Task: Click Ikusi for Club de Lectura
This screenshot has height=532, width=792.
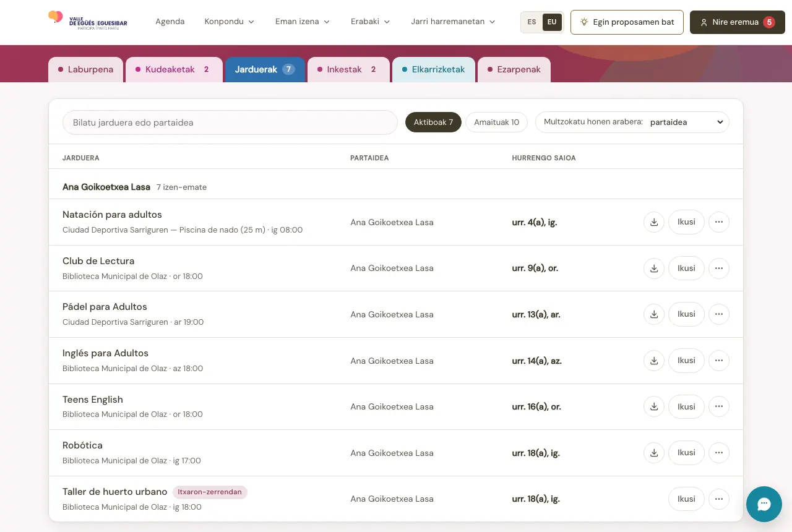Action: (x=686, y=268)
